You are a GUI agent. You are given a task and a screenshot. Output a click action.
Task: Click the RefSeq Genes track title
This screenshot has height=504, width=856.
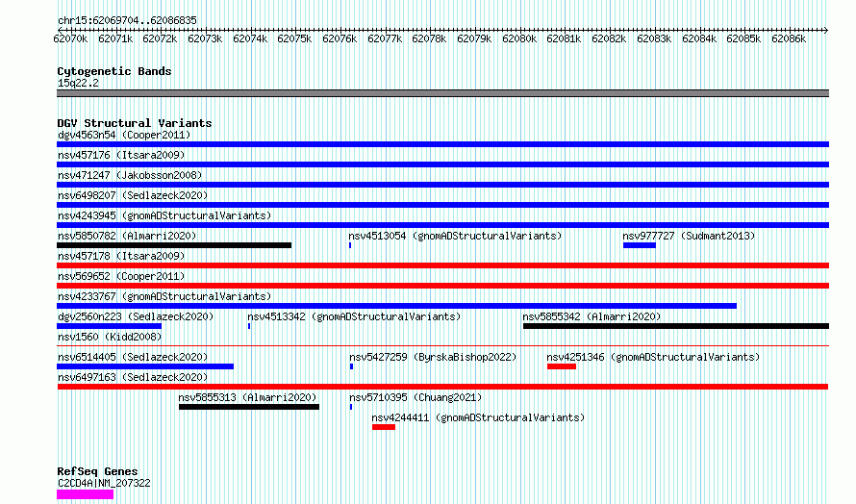tap(97, 472)
